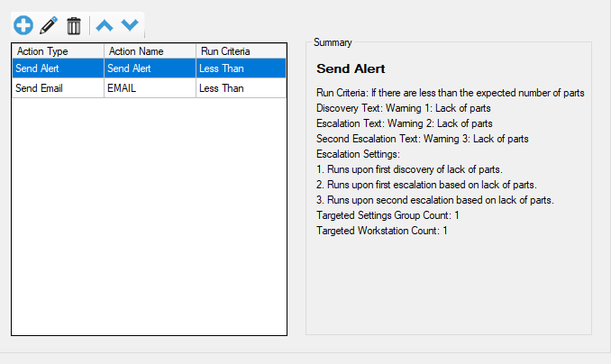Click the EMAIL action name cell

coord(150,88)
